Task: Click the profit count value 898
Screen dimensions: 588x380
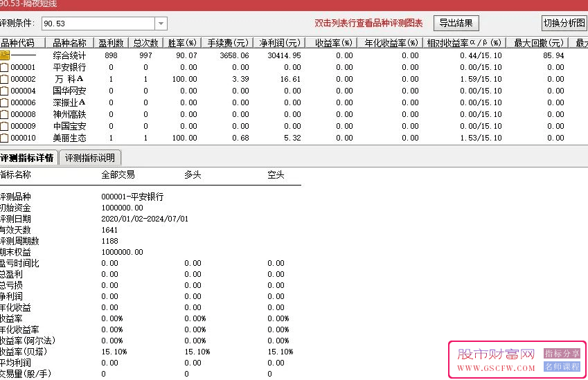Action: [111, 55]
